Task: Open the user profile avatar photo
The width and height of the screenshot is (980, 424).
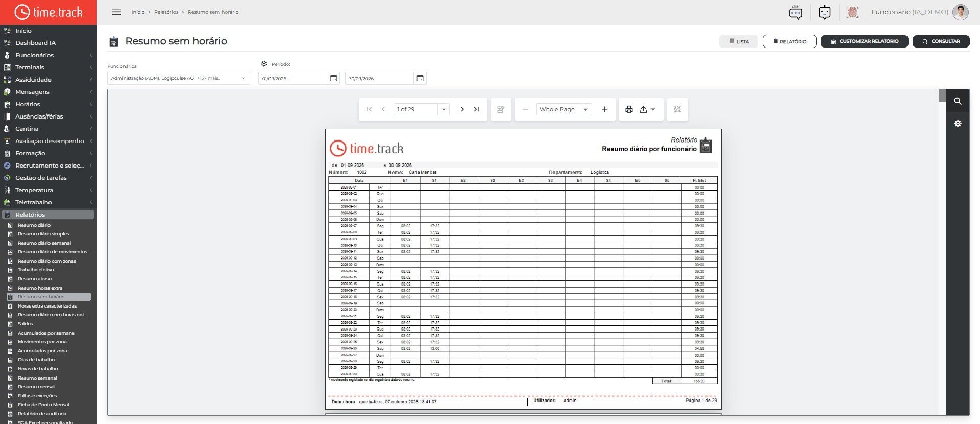Action: tap(961, 12)
